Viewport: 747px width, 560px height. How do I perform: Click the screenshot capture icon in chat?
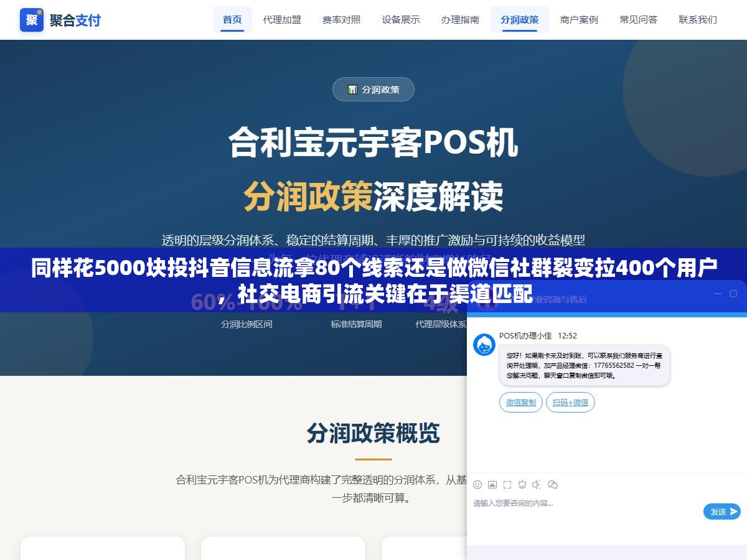(x=507, y=485)
